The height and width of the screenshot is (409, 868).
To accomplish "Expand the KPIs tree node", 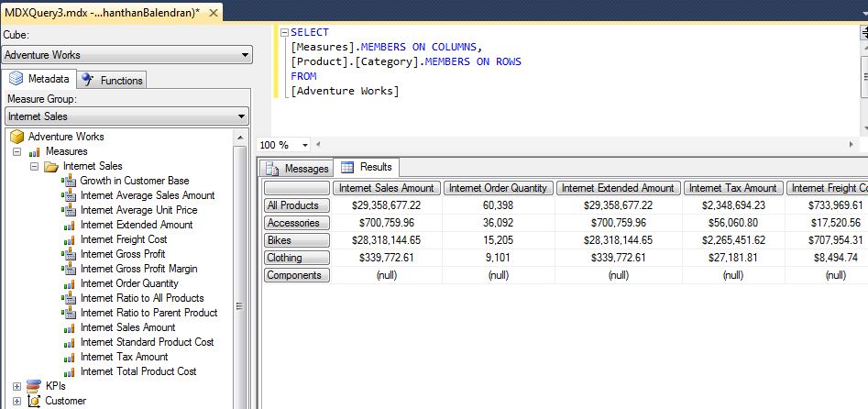I will pyautogui.click(x=16, y=386).
